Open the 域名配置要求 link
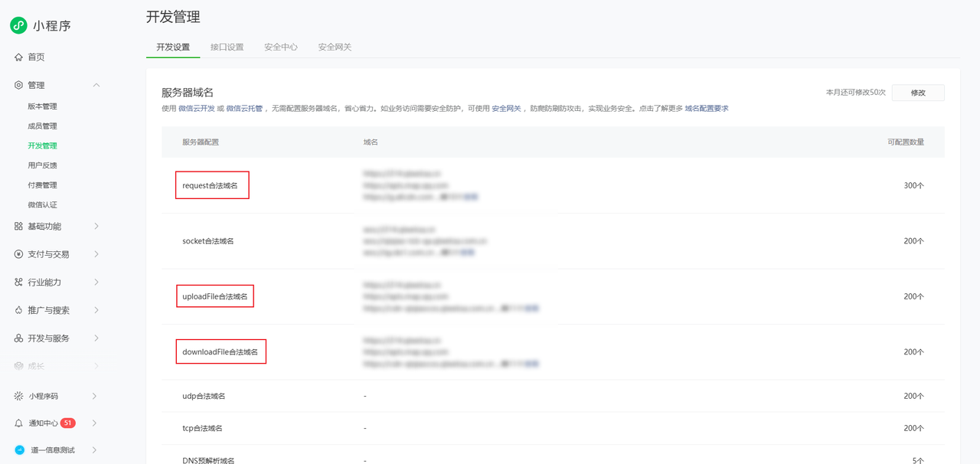 coord(706,109)
